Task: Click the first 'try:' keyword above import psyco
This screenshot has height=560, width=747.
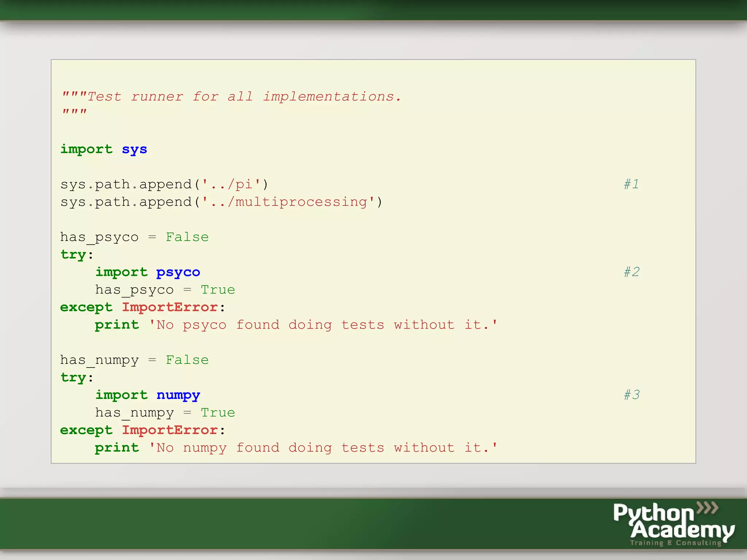Action: (x=77, y=255)
